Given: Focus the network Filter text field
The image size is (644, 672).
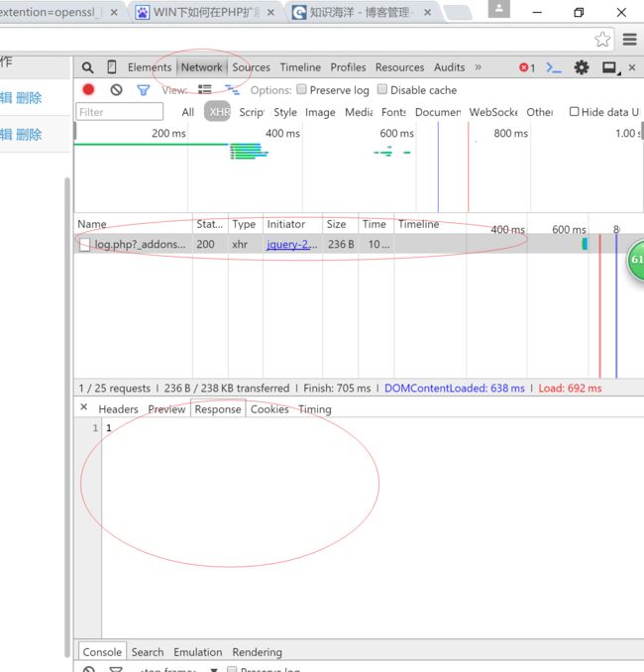Looking at the screenshot, I should (120, 112).
